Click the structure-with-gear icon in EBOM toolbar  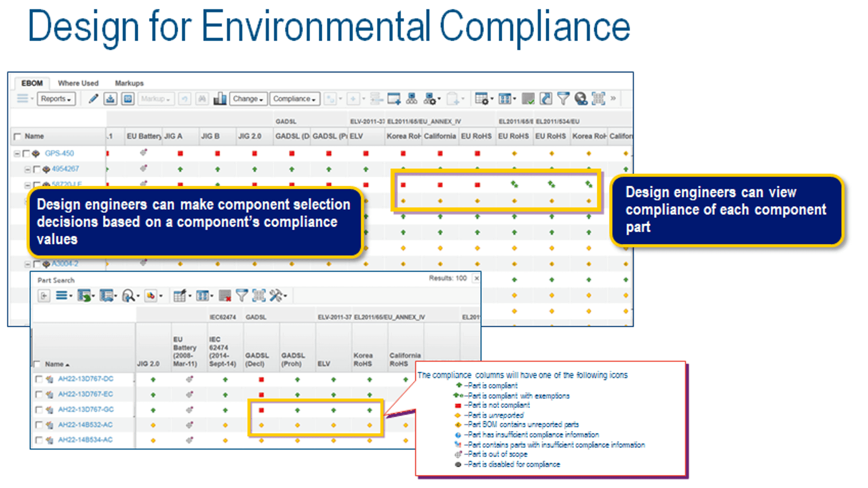431,99
